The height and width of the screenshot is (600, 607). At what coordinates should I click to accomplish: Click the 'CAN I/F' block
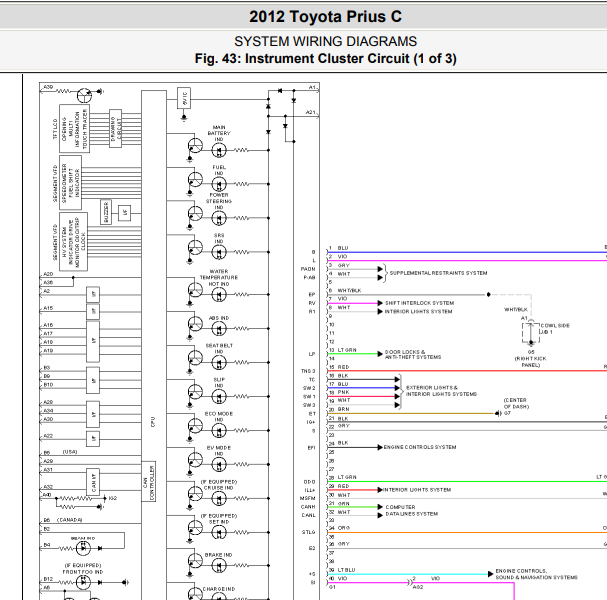click(x=93, y=482)
